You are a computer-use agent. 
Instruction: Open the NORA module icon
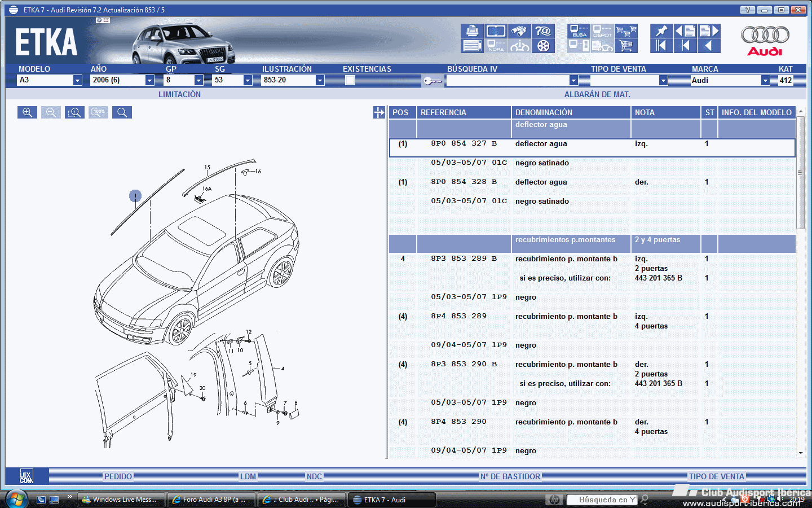496,46
